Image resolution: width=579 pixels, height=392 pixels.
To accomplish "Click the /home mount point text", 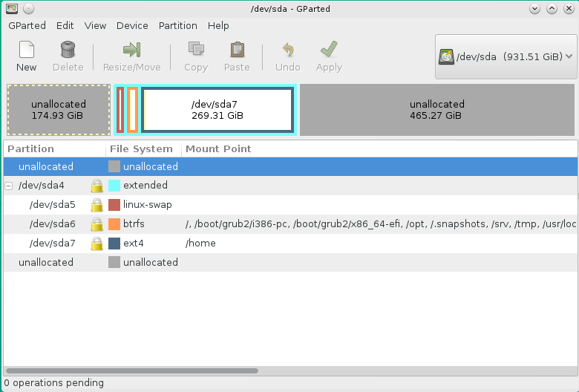I will tap(200, 243).
